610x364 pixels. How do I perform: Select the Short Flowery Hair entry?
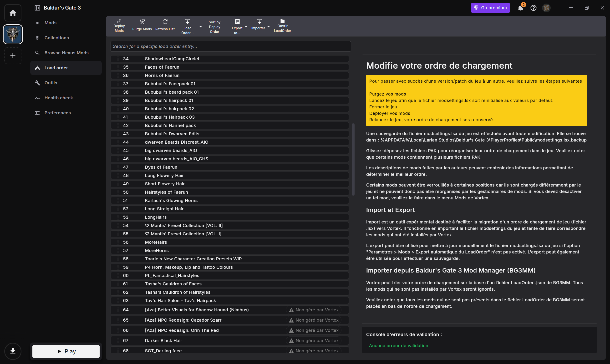click(x=229, y=184)
